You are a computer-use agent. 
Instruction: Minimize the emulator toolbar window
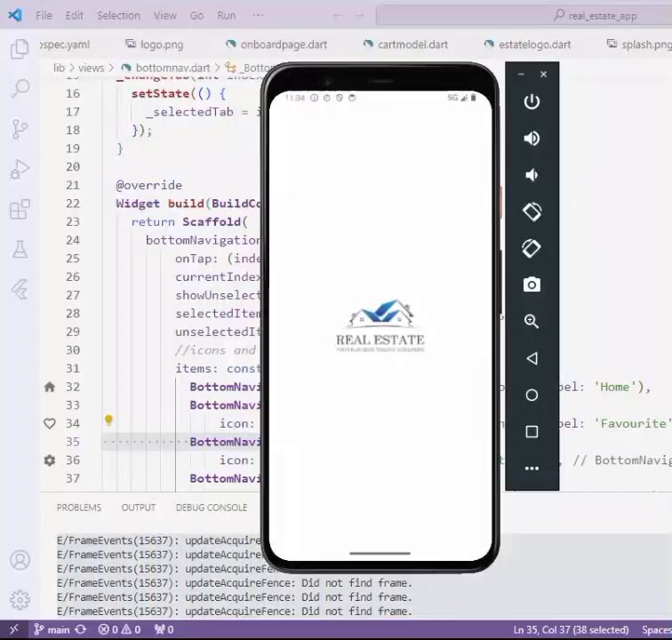point(521,74)
